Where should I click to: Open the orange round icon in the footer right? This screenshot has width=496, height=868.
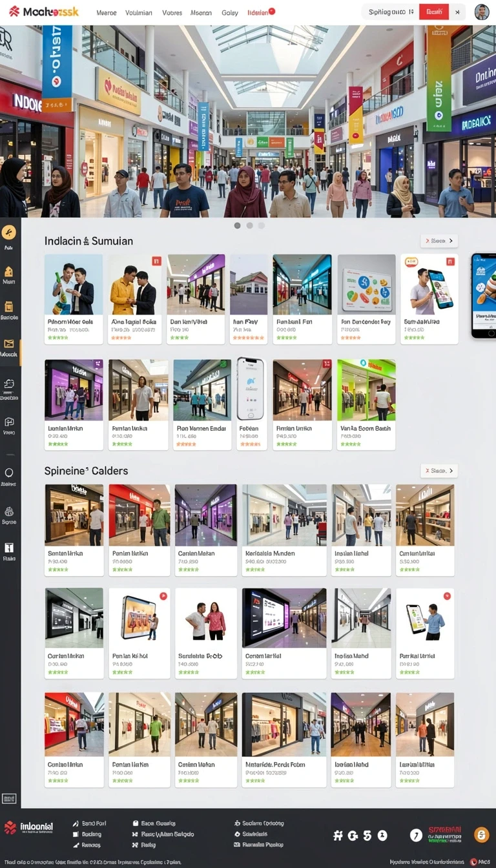[481, 834]
